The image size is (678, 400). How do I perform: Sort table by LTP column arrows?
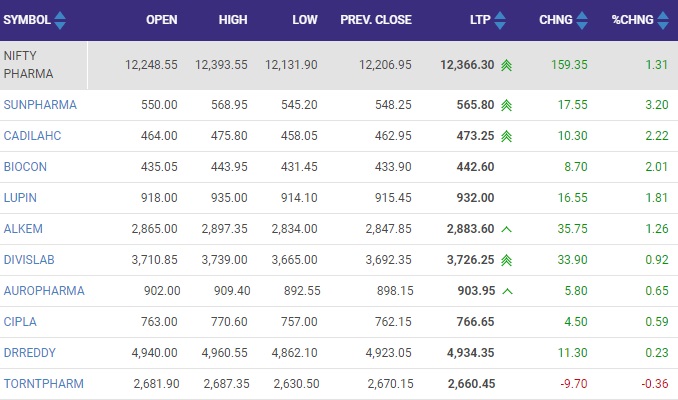point(500,20)
